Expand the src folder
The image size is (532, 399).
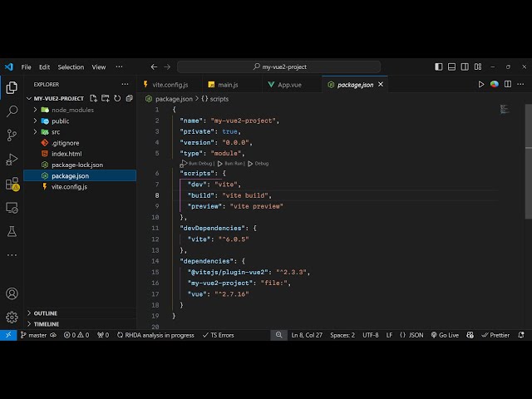(x=56, y=131)
